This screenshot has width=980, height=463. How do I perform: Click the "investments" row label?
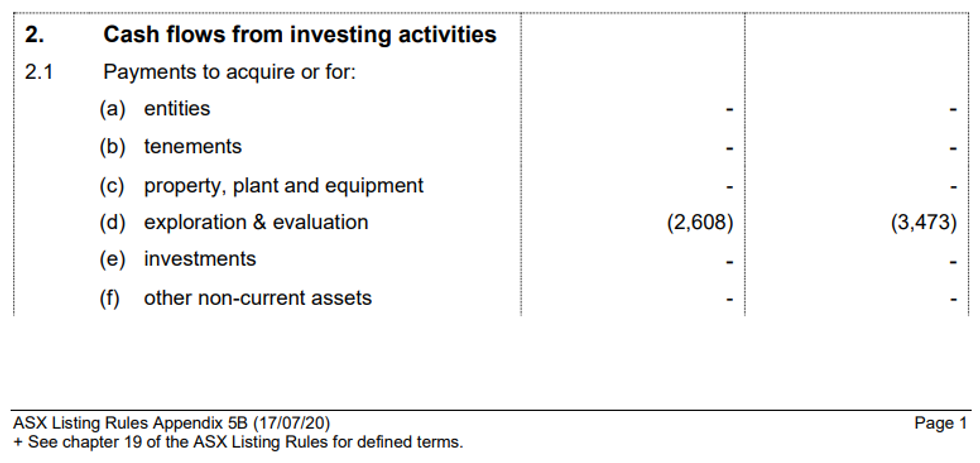point(200,259)
